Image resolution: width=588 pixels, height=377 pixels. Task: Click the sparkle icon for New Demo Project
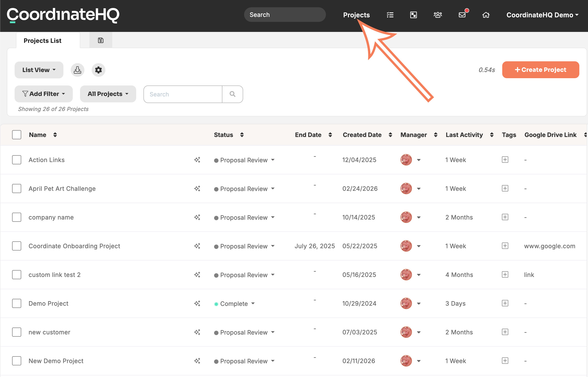pos(197,361)
